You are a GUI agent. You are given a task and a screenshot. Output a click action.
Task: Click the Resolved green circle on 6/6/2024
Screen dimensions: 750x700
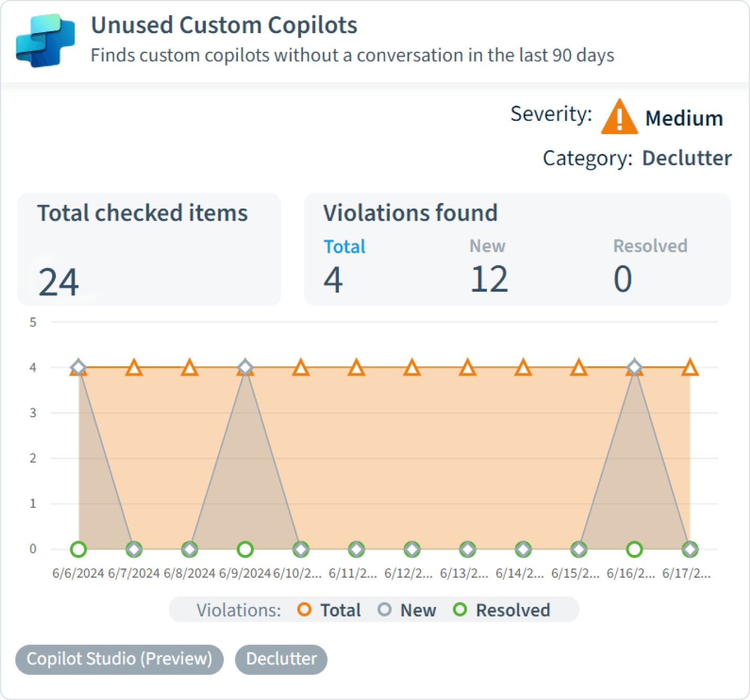pyautogui.click(x=78, y=549)
